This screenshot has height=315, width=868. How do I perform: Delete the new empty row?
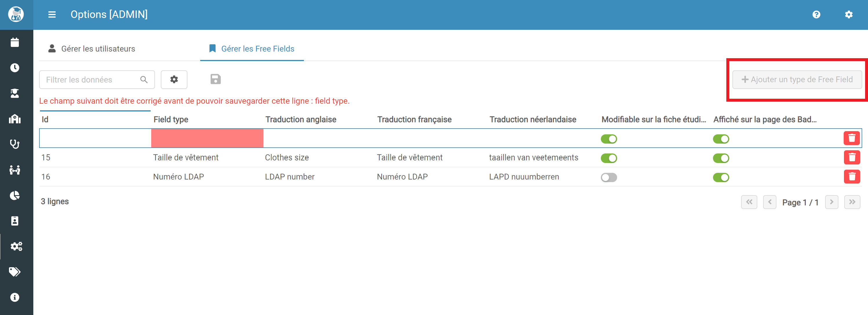click(x=851, y=138)
